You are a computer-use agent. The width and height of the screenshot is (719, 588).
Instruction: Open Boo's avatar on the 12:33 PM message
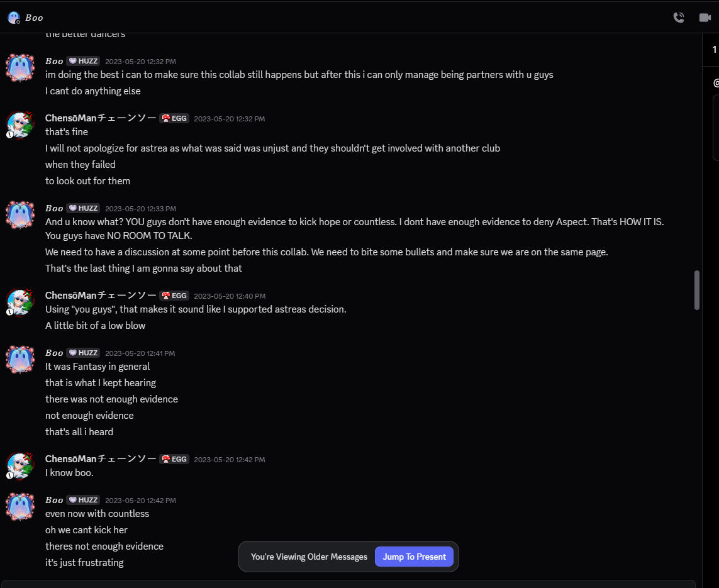click(x=20, y=214)
